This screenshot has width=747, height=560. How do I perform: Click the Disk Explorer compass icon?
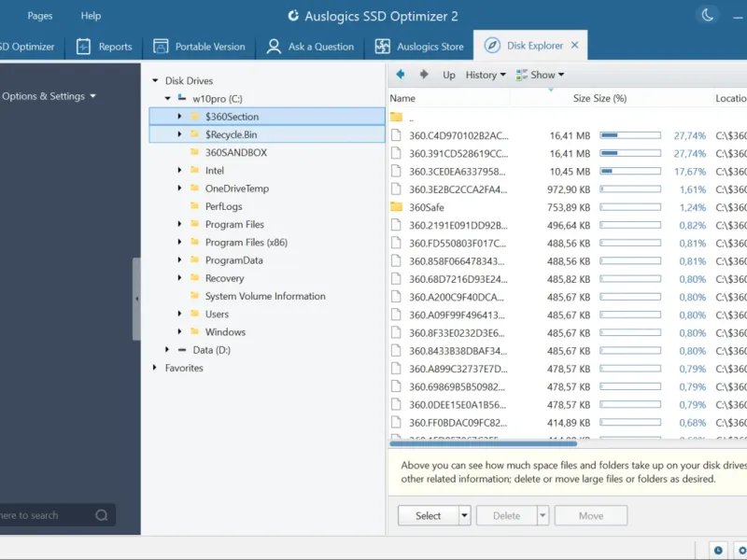pos(492,45)
